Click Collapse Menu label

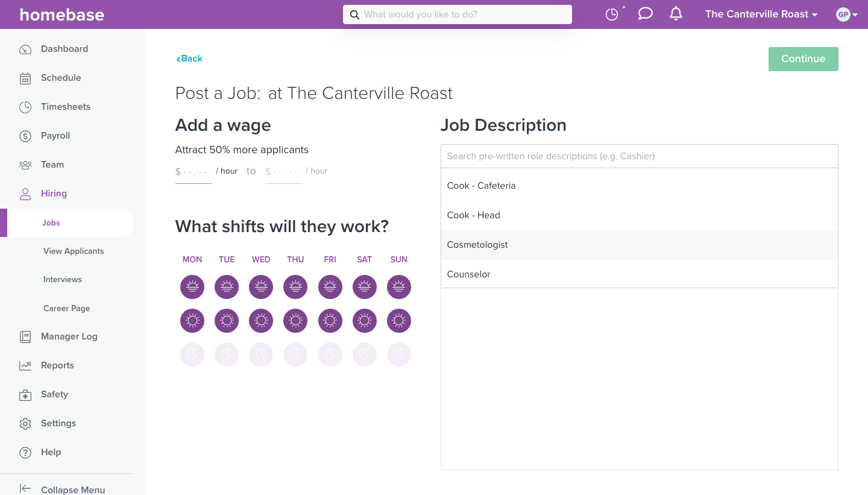(x=73, y=490)
